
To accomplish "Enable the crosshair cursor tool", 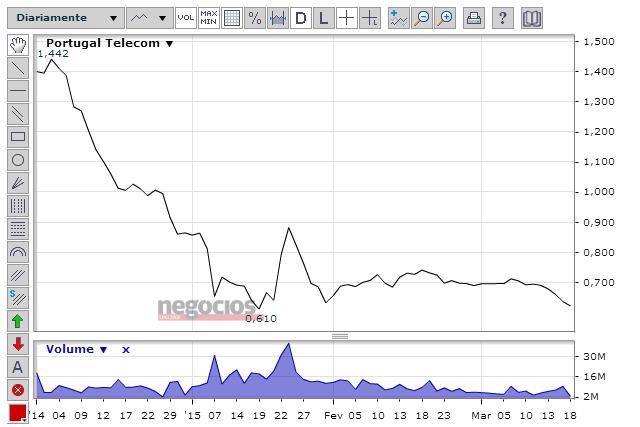I will pos(346,18).
